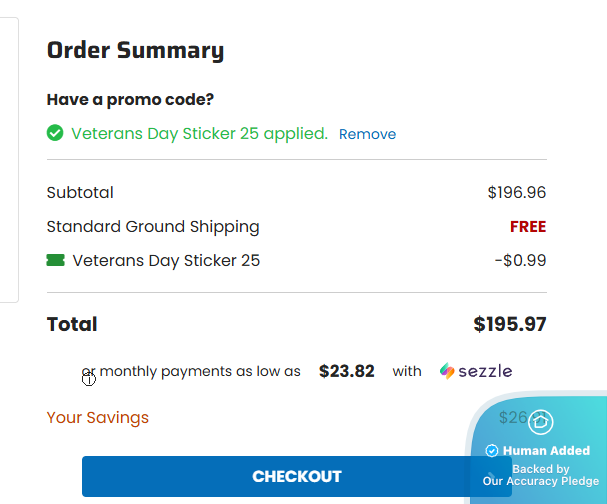Click the -$0.99 discount amount
This screenshot has height=504, width=607.
[x=520, y=260]
